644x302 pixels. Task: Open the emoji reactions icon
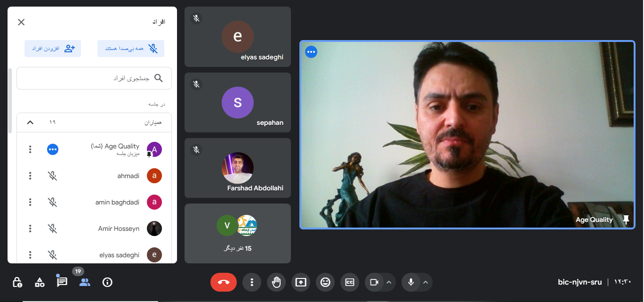(325, 282)
